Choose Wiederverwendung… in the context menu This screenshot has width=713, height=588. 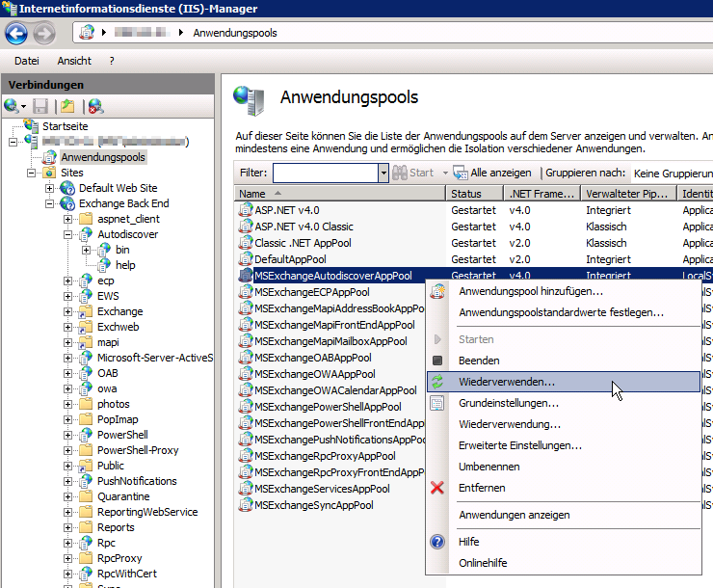[564, 424]
